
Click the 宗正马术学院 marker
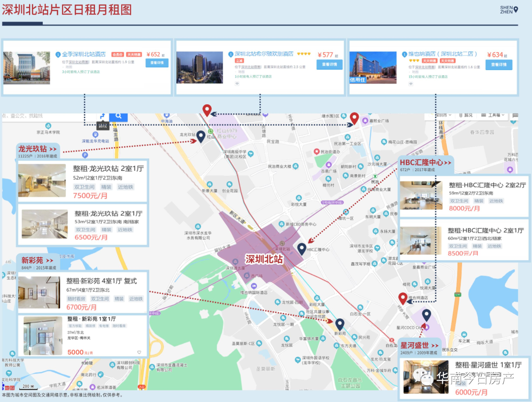click(x=48, y=126)
